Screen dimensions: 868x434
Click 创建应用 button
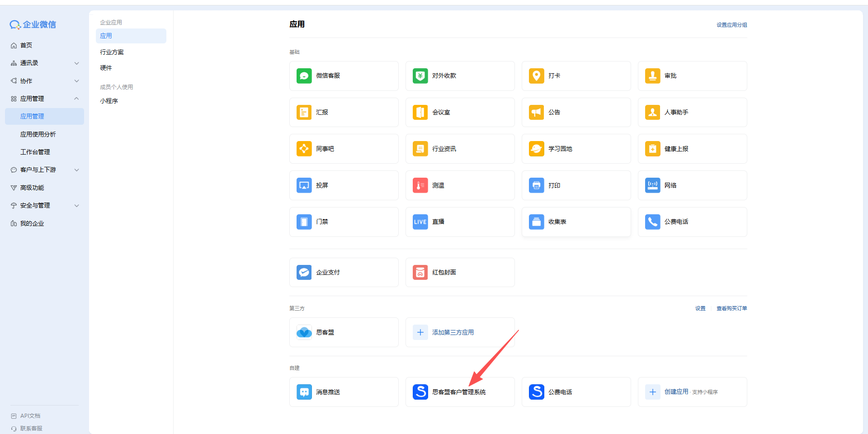coord(692,392)
